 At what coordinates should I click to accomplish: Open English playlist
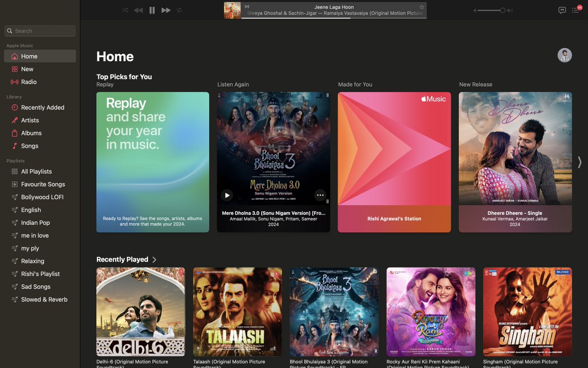[x=40, y=210]
